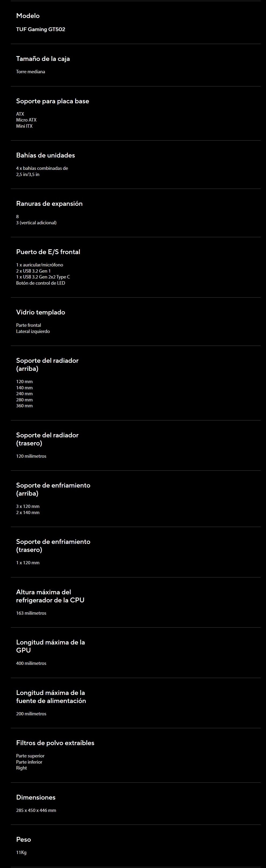
Task: Select the 360 mm radiator value
Action: (x=24, y=406)
